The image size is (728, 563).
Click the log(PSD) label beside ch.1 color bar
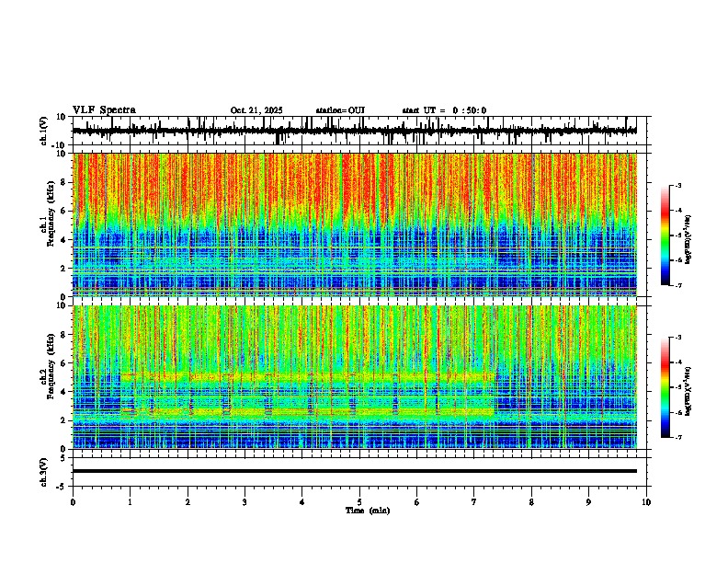(688, 240)
